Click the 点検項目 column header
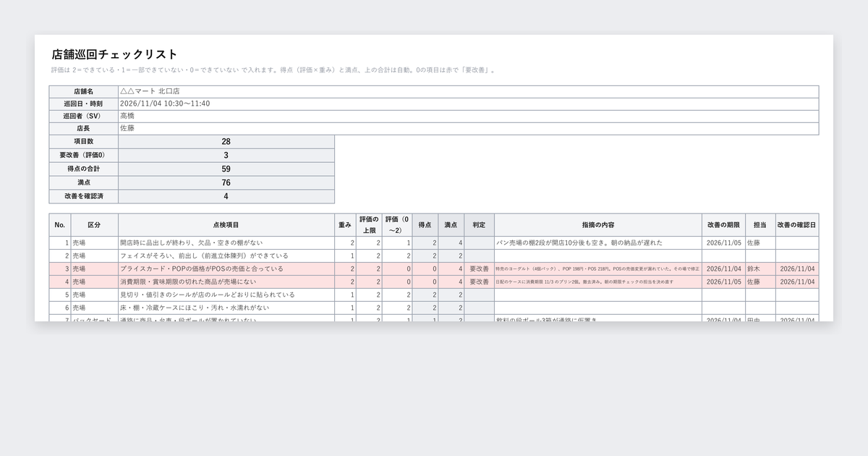Image resolution: width=868 pixels, height=456 pixels. tap(226, 225)
